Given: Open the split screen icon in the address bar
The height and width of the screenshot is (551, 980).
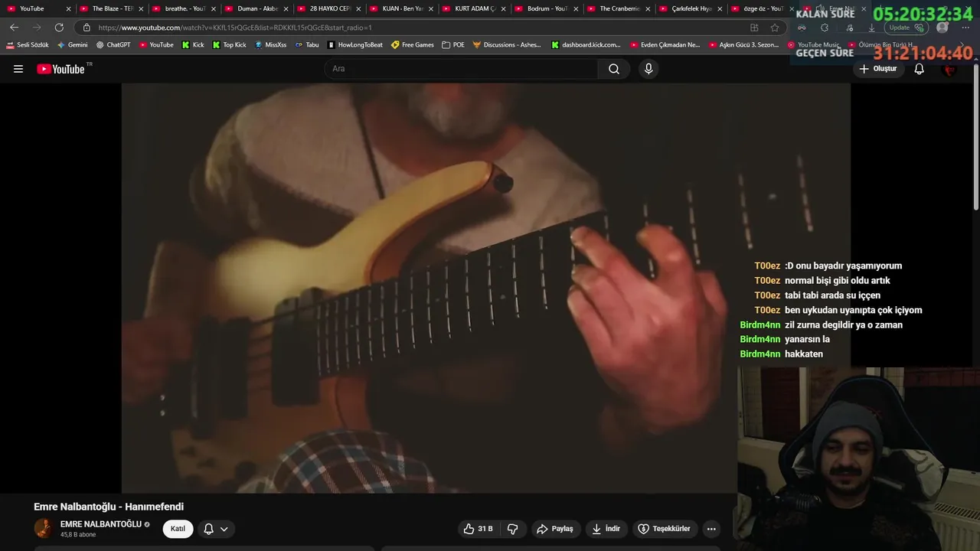Looking at the screenshot, I should 754,28.
